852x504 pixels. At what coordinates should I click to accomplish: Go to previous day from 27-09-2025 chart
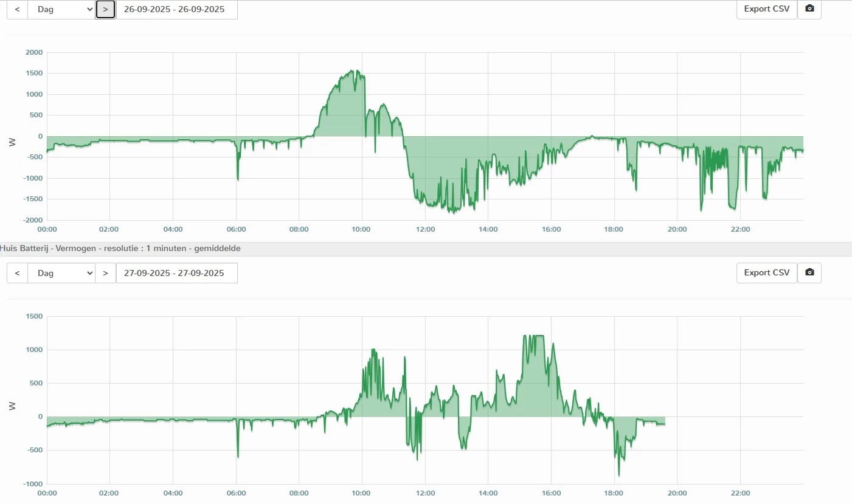point(17,273)
